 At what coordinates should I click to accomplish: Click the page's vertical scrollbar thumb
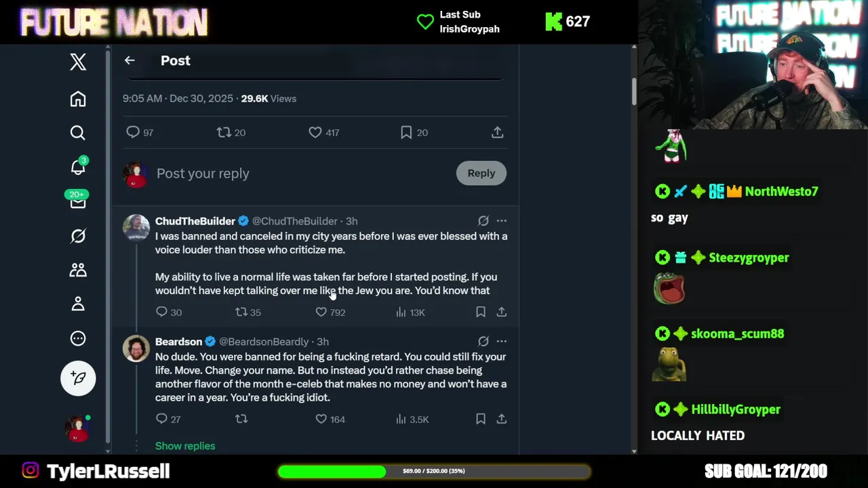[634, 91]
